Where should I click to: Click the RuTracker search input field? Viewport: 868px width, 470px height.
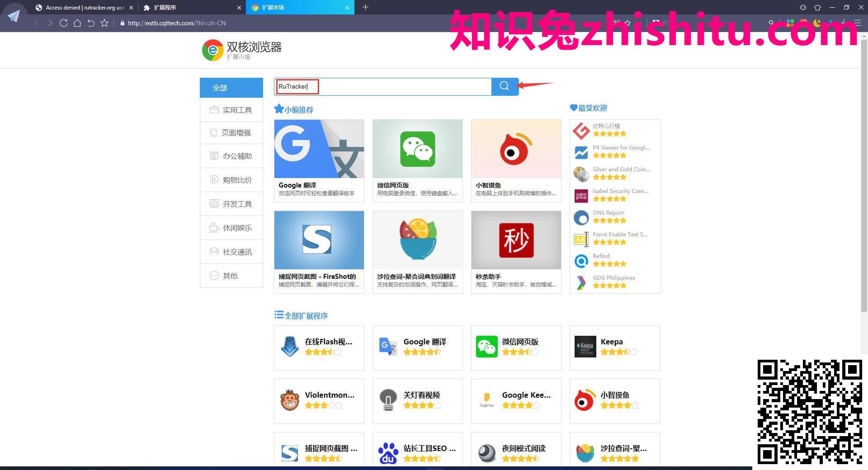pyautogui.click(x=382, y=86)
